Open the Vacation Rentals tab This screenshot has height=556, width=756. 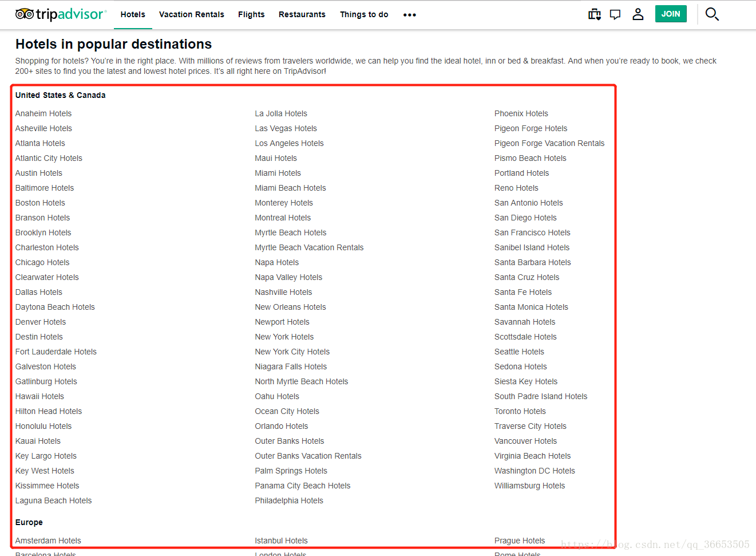click(192, 14)
